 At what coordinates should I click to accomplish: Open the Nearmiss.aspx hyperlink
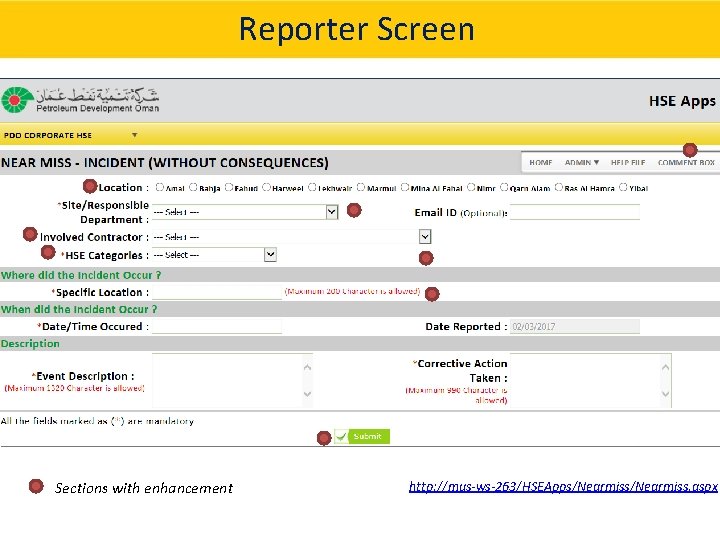tap(563, 487)
